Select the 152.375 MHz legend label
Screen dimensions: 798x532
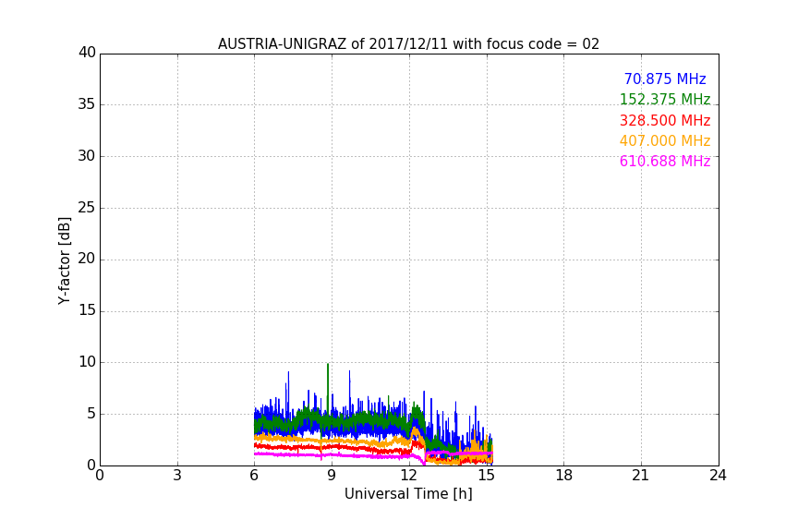[x=665, y=99]
